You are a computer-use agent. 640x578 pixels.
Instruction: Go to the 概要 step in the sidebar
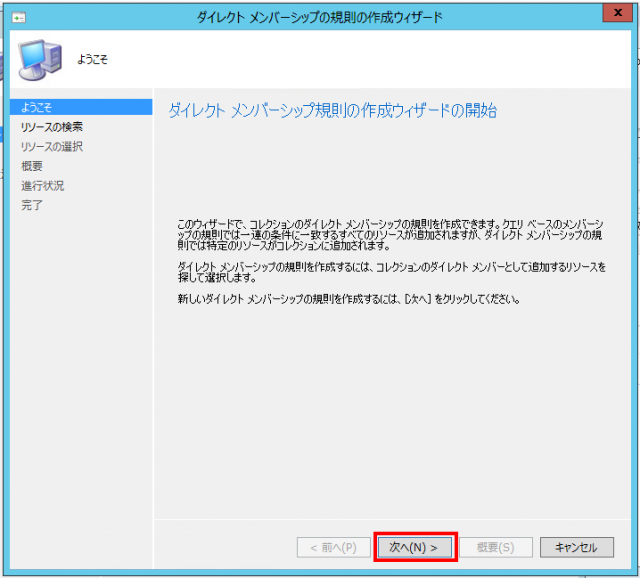click(x=32, y=166)
